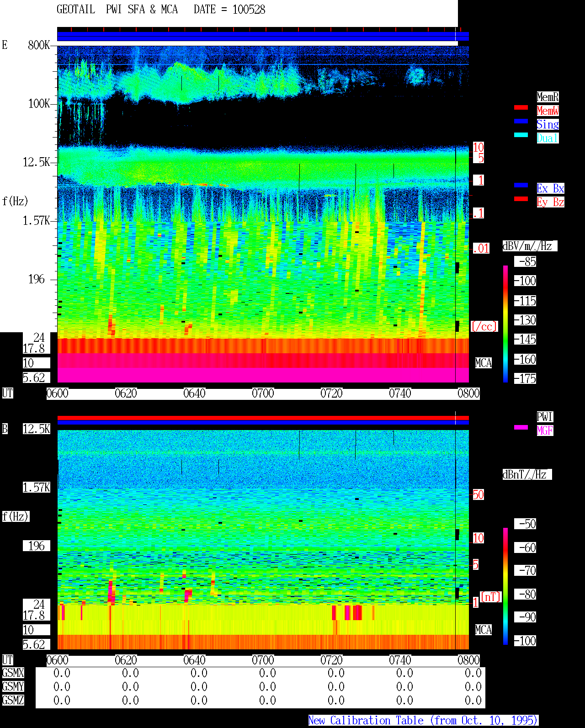Click the blue Sing legend swatch
585x728 pixels.
[521, 121]
